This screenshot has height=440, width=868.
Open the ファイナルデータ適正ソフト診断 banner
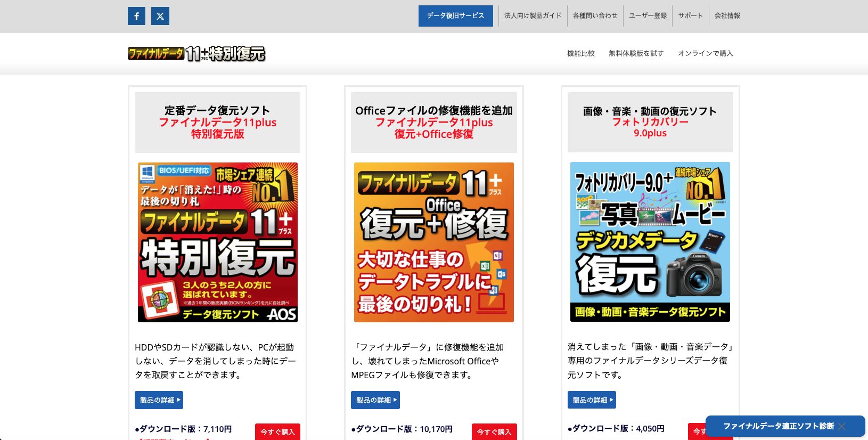[779, 426]
